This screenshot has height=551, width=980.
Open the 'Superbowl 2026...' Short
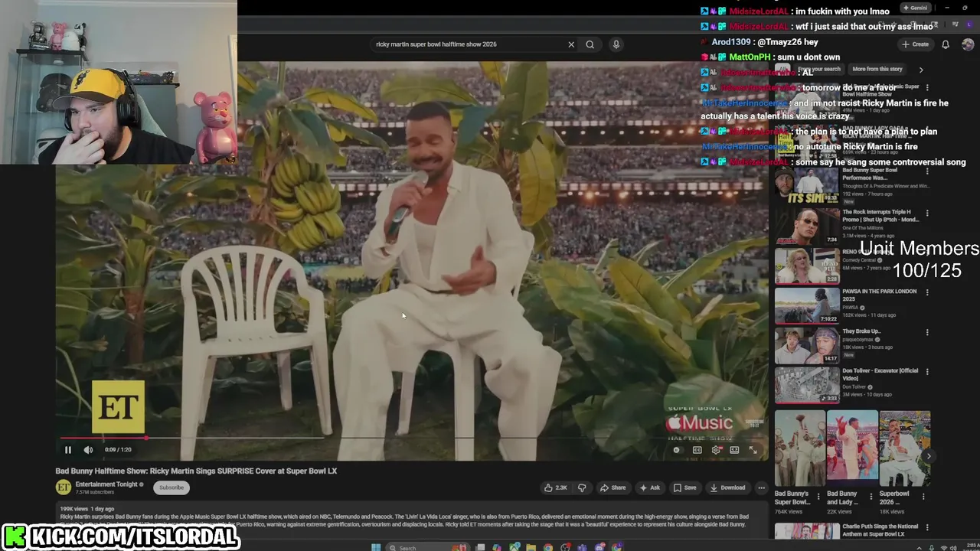pos(904,448)
